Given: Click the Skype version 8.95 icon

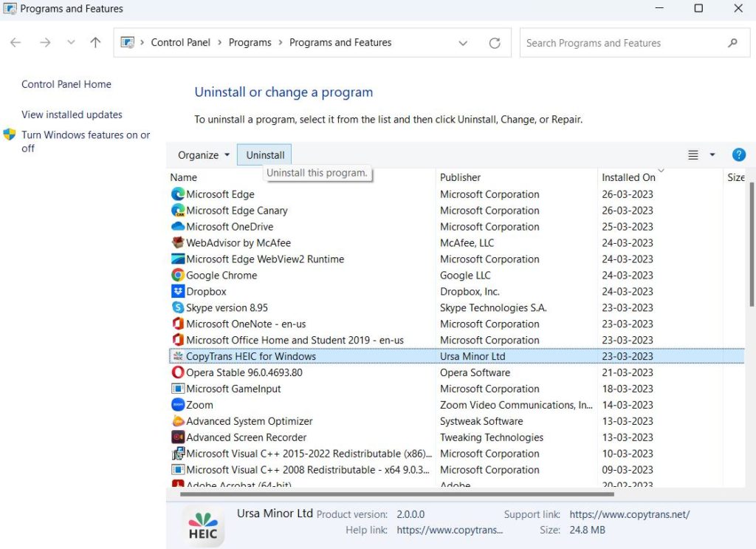Looking at the screenshot, I should click(177, 307).
